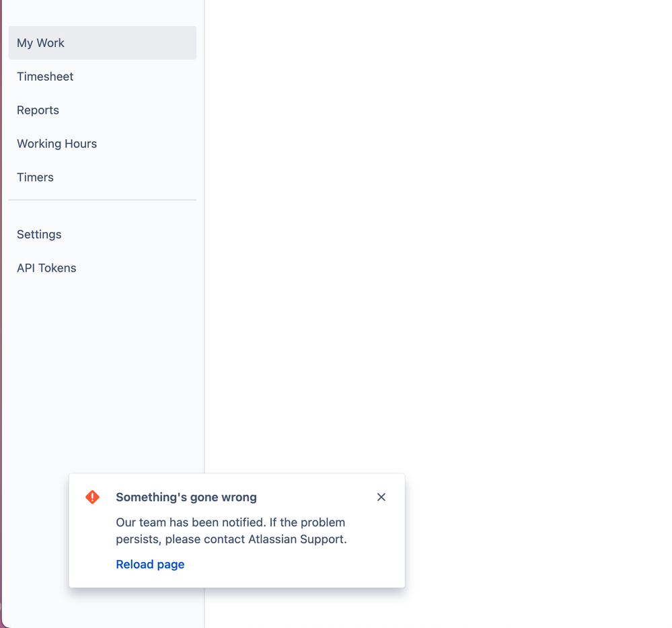Go to Timesheet in the sidebar

45,77
